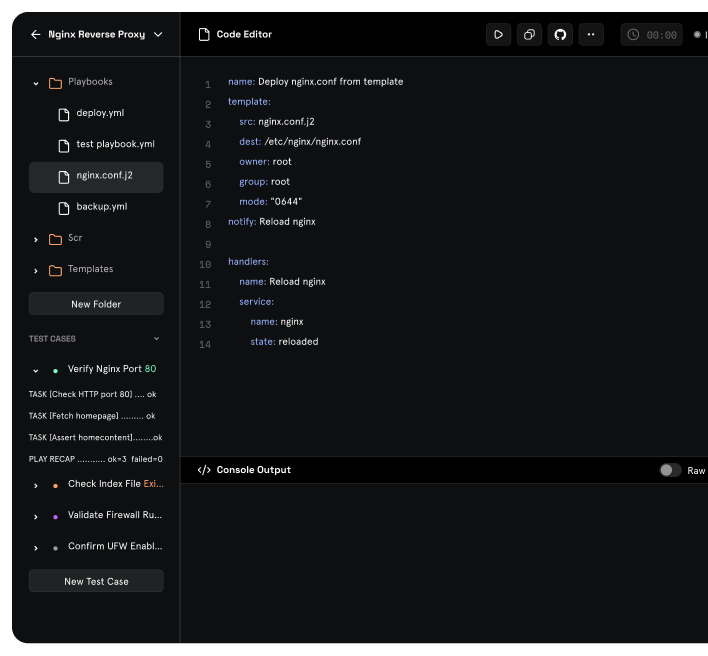The image size is (708, 656).
Task: Click the Code Editor file icon
Action: (x=204, y=35)
